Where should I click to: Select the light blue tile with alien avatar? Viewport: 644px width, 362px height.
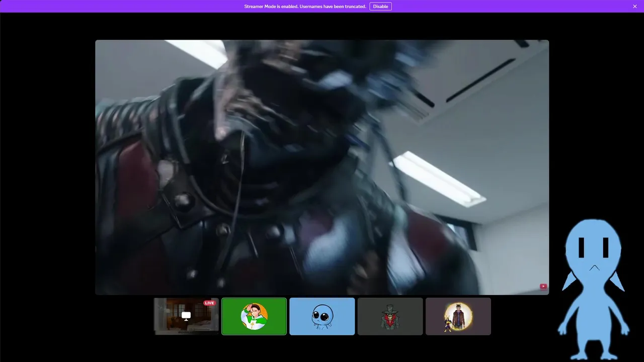pyautogui.click(x=322, y=316)
